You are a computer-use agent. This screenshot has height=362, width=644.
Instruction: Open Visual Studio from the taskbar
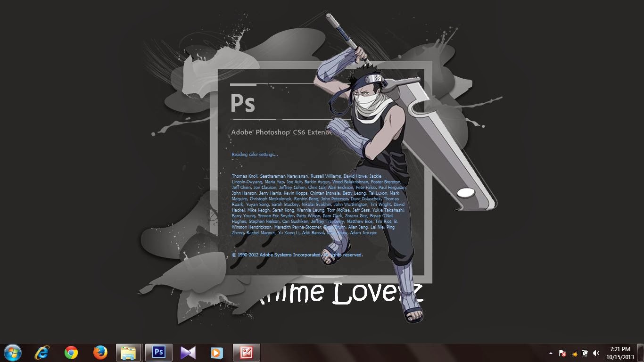(x=188, y=353)
